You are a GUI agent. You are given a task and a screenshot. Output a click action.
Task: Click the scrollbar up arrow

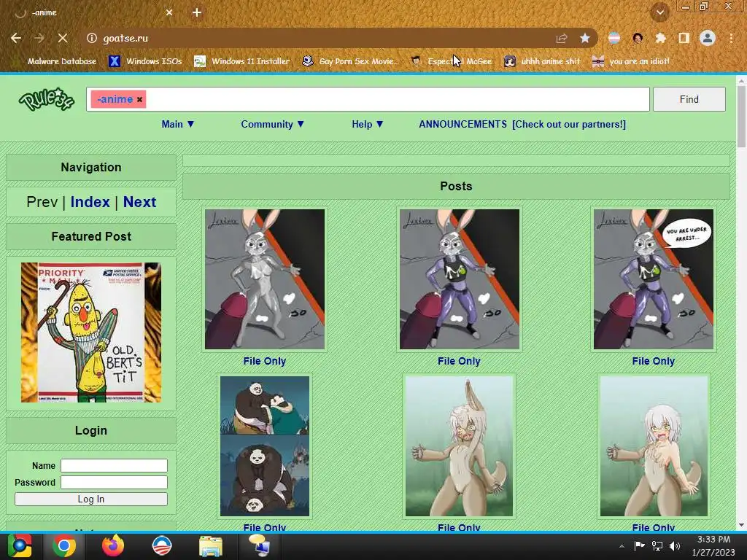tap(741, 80)
